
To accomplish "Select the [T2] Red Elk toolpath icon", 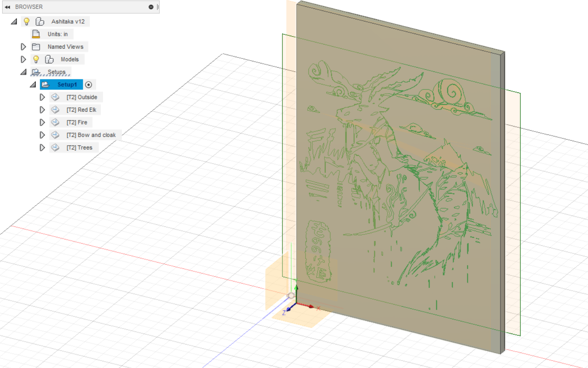I will coord(55,110).
